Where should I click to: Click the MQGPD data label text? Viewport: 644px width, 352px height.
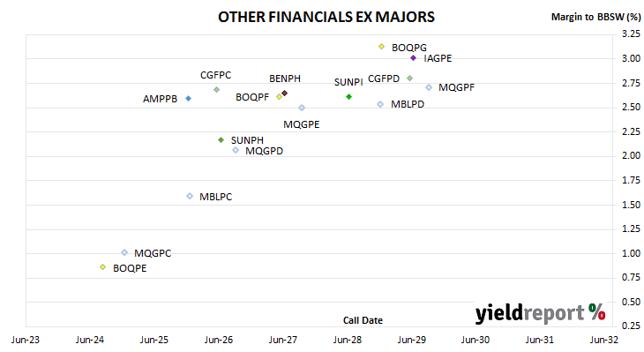pos(264,151)
